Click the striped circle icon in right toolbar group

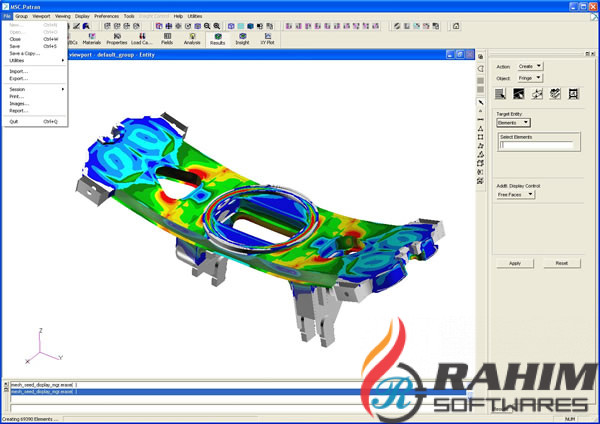[x=397, y=26]
